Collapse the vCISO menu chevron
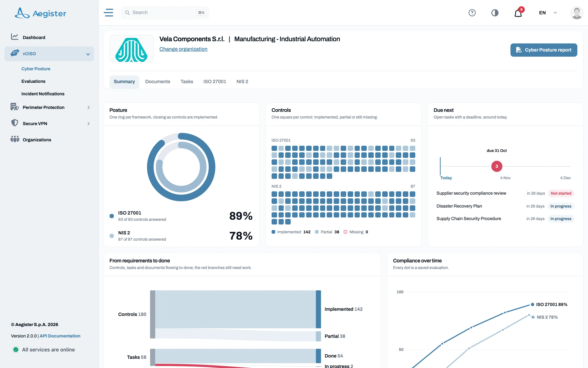 [88, 54]
